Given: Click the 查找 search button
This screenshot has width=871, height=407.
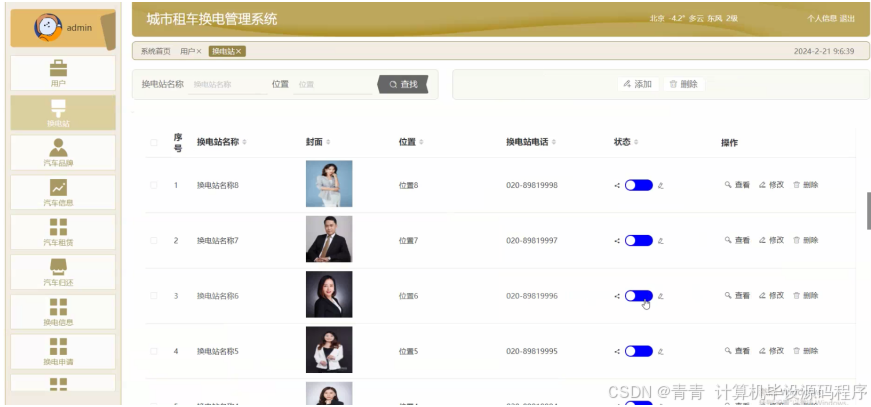Looking at the screenshot, I should click(x=403, y=84).
